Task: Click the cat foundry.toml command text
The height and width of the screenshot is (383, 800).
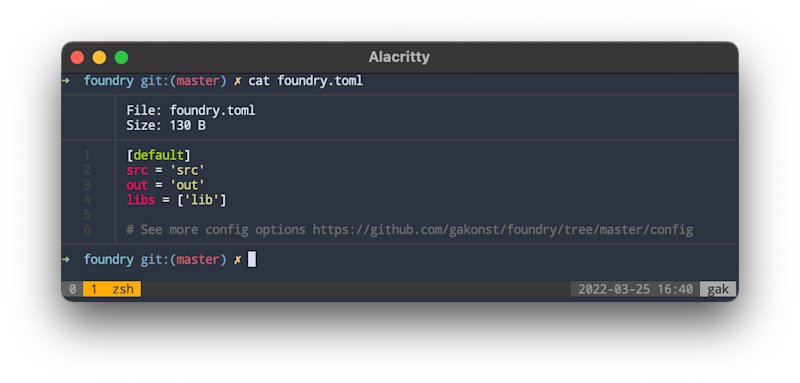Action: tap(306, 81)
